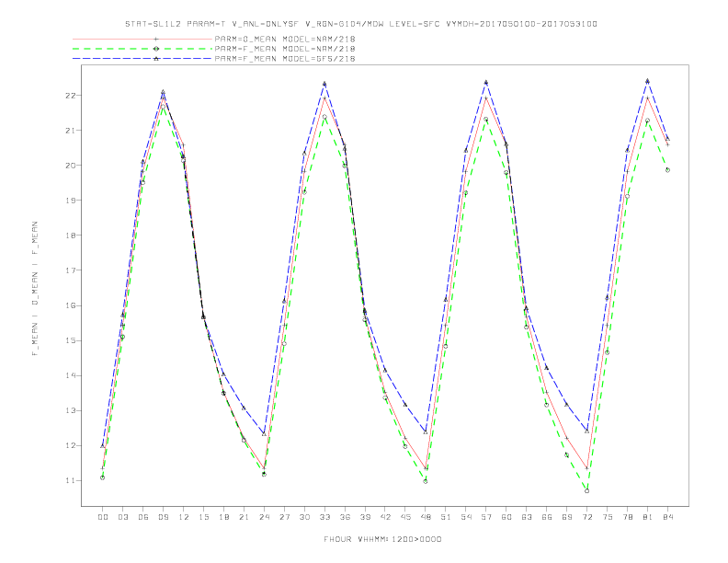The height and width of the screenshot is (563, 728).
Task: Click y-axis tick label 20
Action: click(x=71, y=166)
